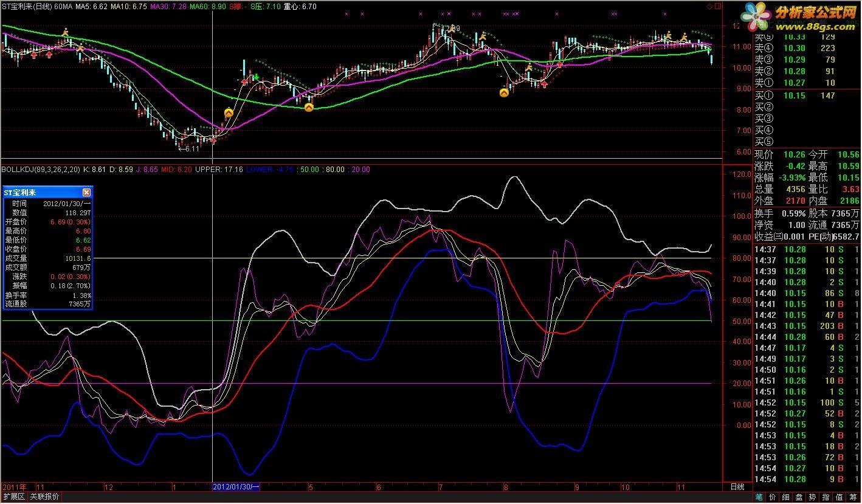Select the MA60: 8.90 label
The image size is (862, 504).
(207, 6)
